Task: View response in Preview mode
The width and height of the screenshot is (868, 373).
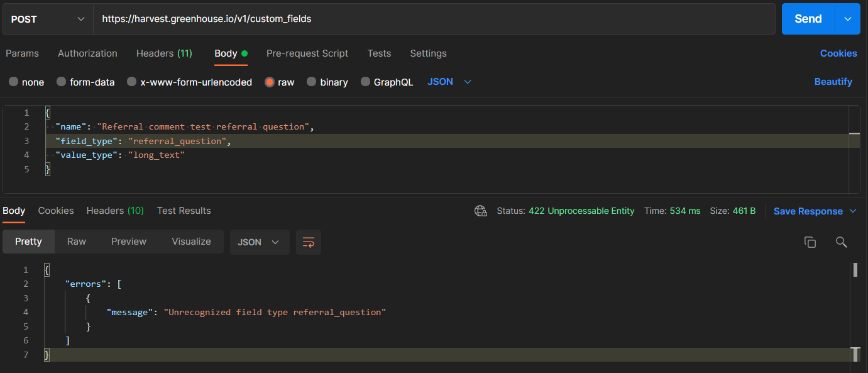Action: tap(128, 242)
